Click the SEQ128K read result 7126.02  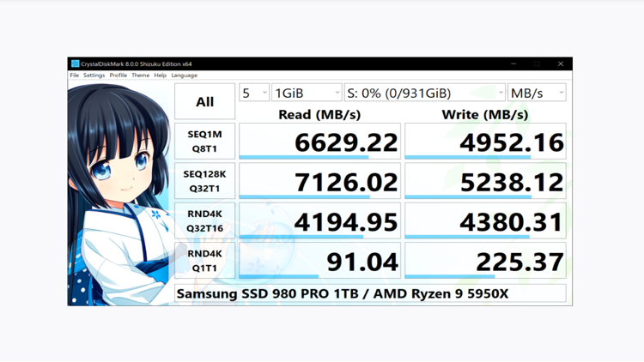[319, 181]
